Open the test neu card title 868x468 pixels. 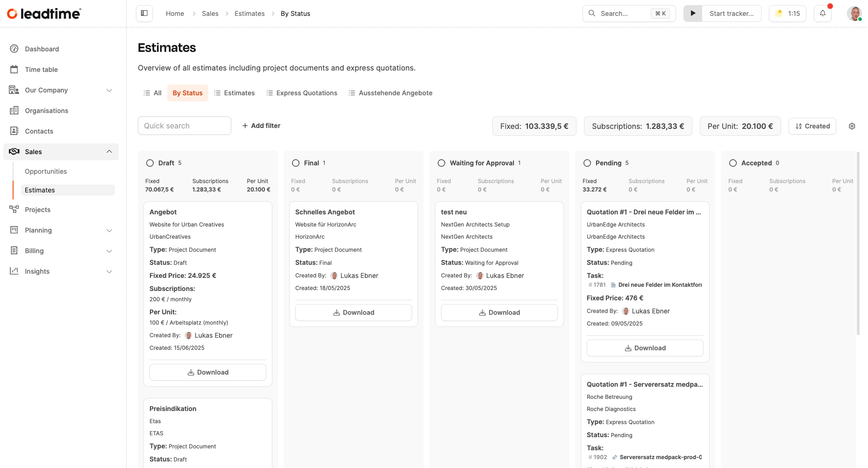pos(454,212)
